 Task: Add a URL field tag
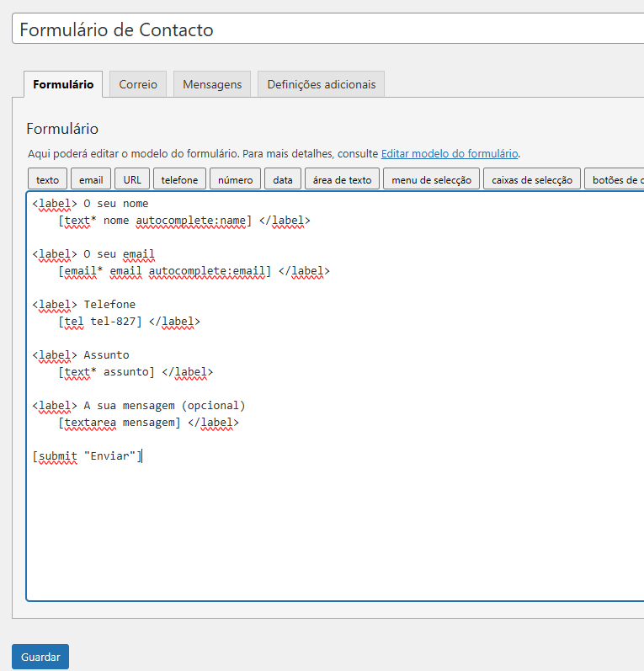[x=132, y=179]
